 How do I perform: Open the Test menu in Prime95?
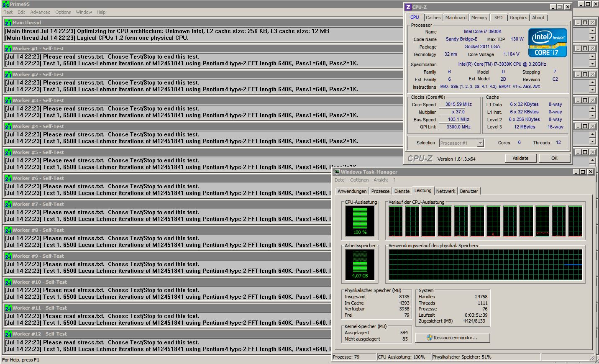[x=8, y=12]
